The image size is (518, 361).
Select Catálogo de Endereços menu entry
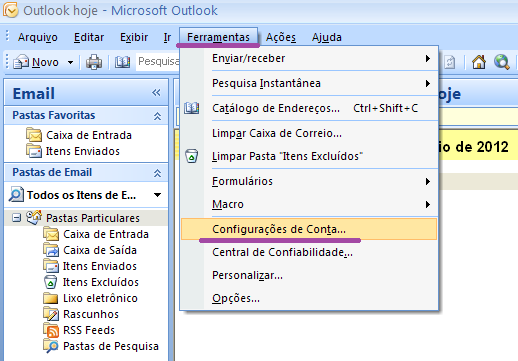[309, 108]
